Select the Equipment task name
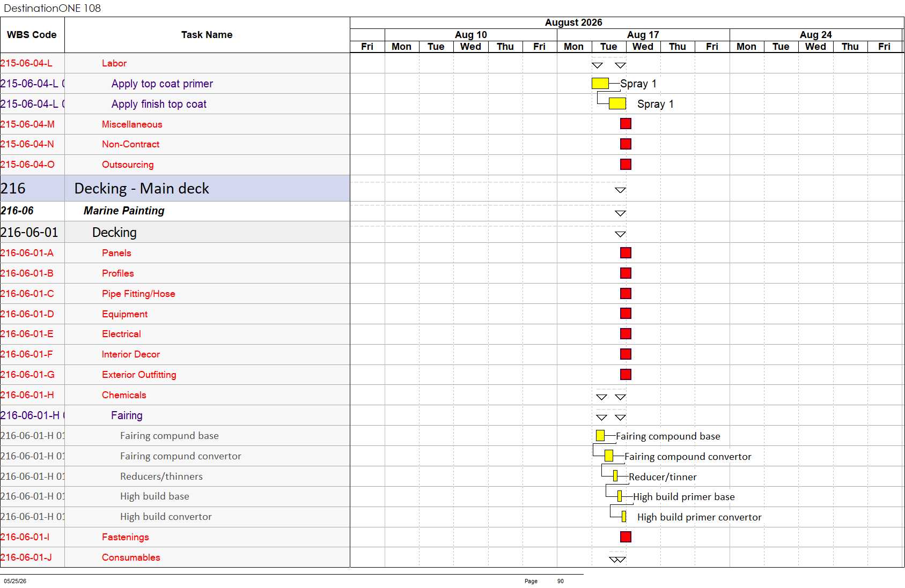 click(x=124, y=314)
